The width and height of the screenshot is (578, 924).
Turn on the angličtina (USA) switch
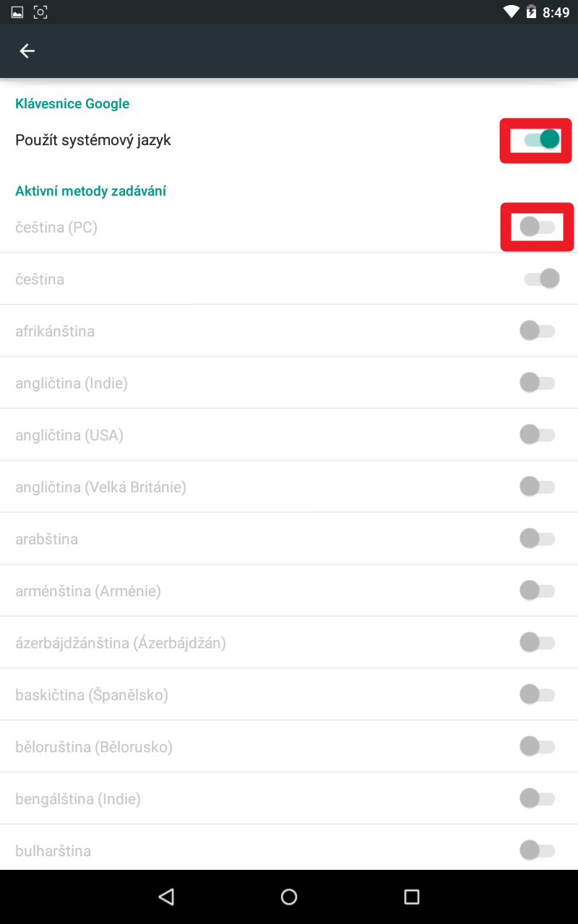(x=537, y=435)
